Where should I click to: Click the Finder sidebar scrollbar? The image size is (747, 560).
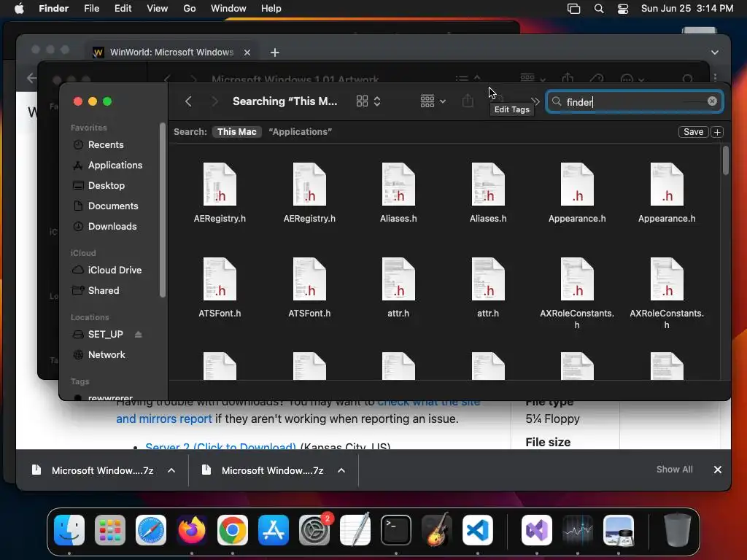pos(163,210)
